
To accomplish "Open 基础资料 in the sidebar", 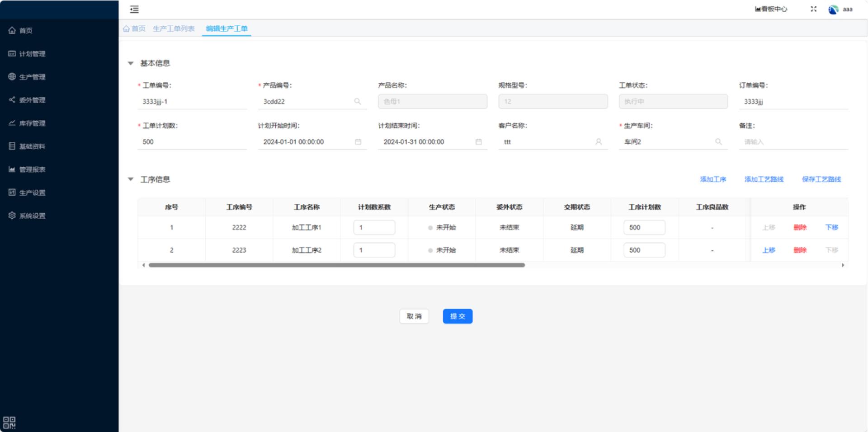I will tap(27, 146).
